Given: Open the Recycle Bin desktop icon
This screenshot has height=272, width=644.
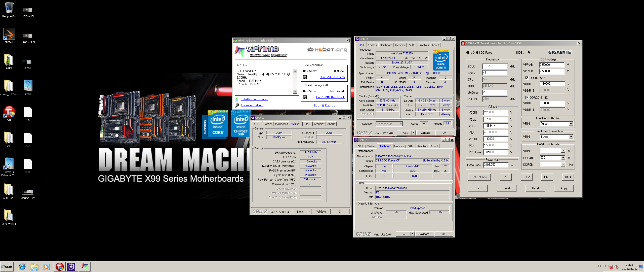Looking at the screenshot, I should 9,10.
